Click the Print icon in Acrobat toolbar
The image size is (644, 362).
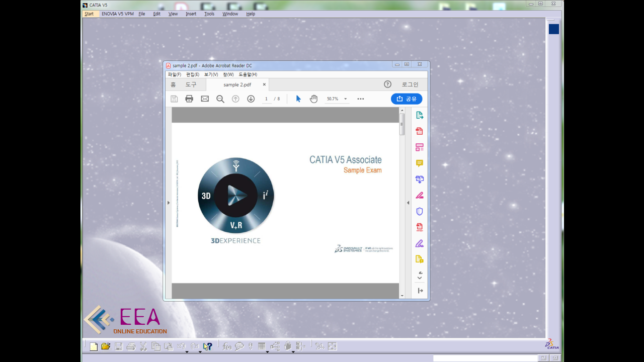[189, 99]
